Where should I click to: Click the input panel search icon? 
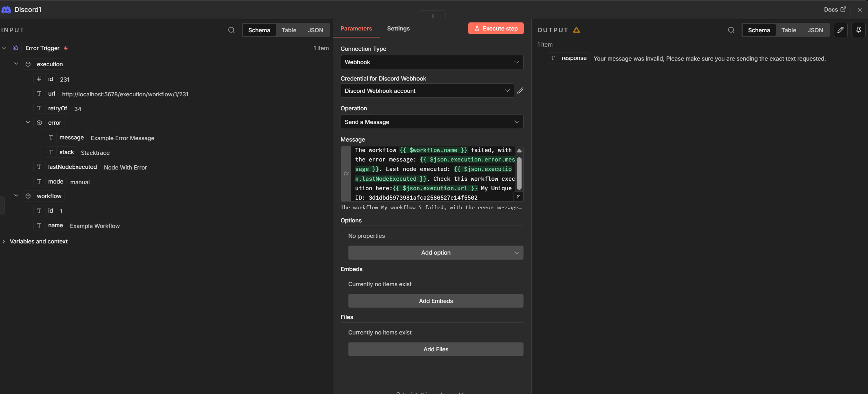coord(231,30)
